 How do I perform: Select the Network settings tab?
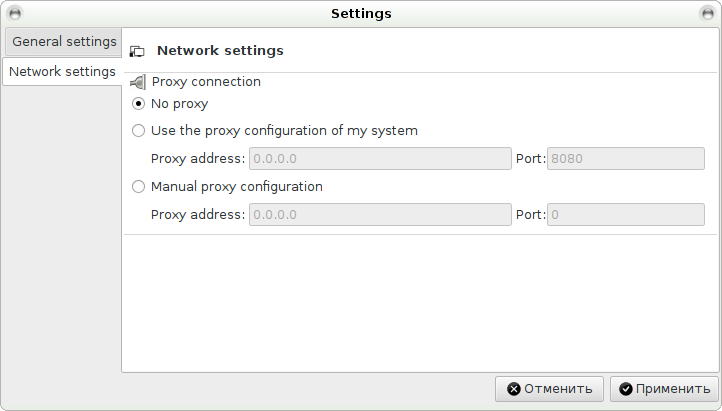point(62,72)
